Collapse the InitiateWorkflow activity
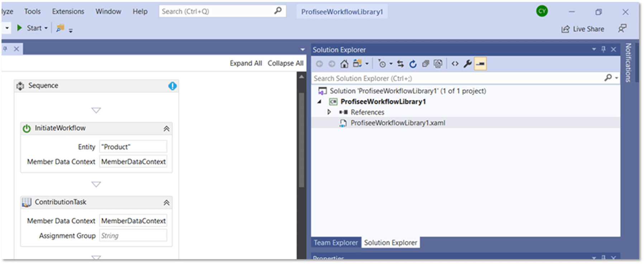 tap(166, 129)
